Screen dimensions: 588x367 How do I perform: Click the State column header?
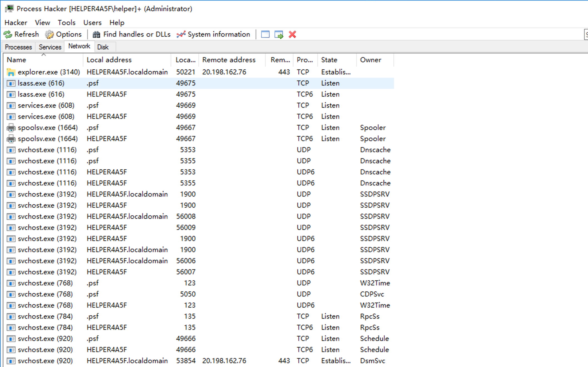(329, 60)
